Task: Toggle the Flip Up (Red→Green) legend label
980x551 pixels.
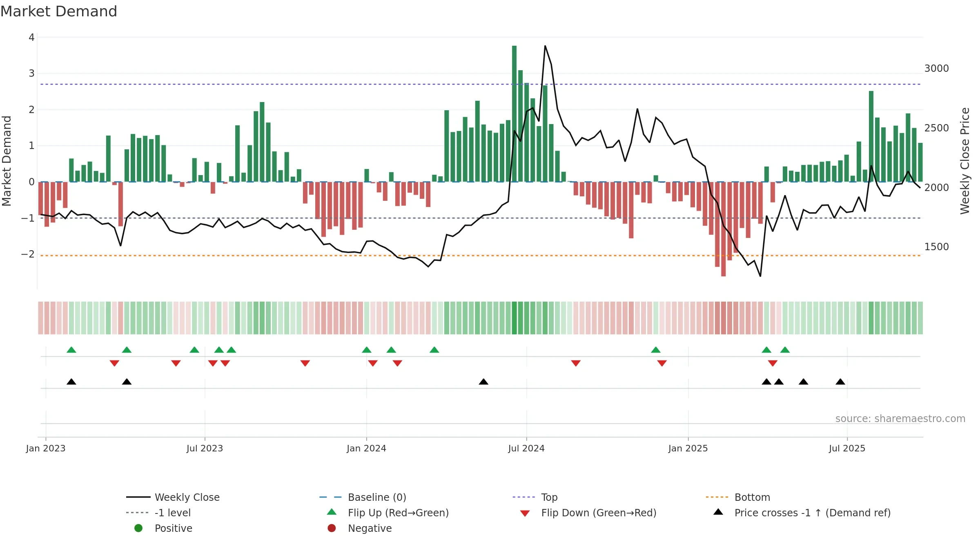Action: coord(398,513)
